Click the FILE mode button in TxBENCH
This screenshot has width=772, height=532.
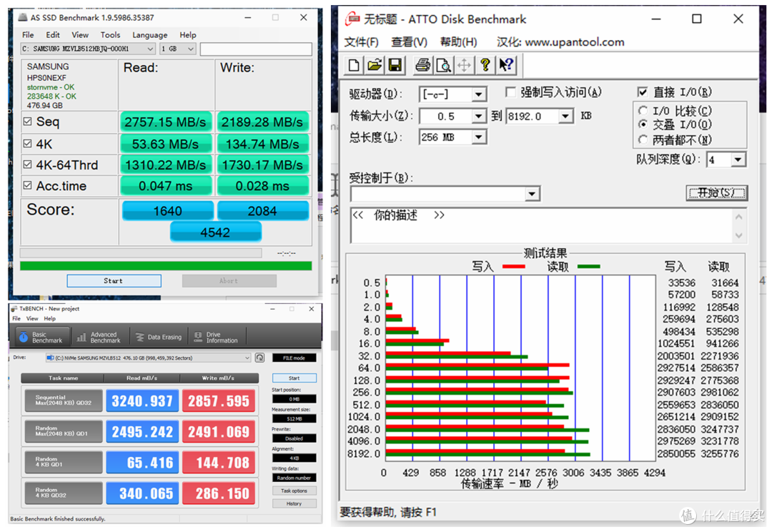click(x=294, y=358)
